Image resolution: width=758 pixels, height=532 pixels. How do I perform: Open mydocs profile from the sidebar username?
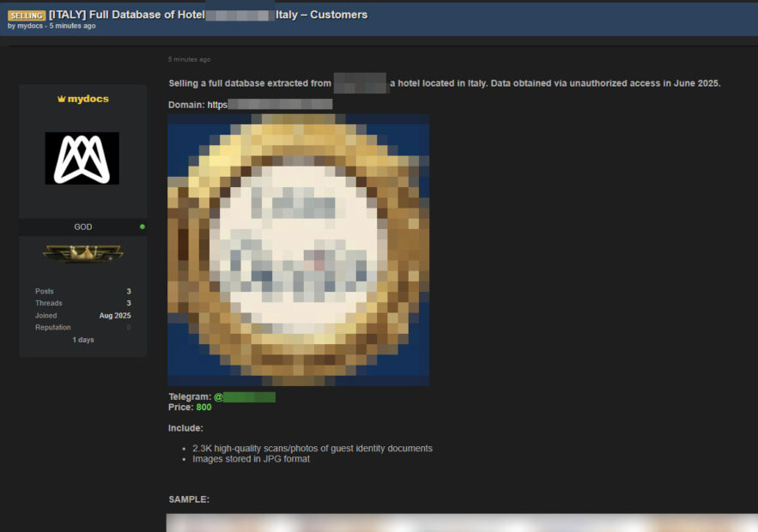pos(88,100)
